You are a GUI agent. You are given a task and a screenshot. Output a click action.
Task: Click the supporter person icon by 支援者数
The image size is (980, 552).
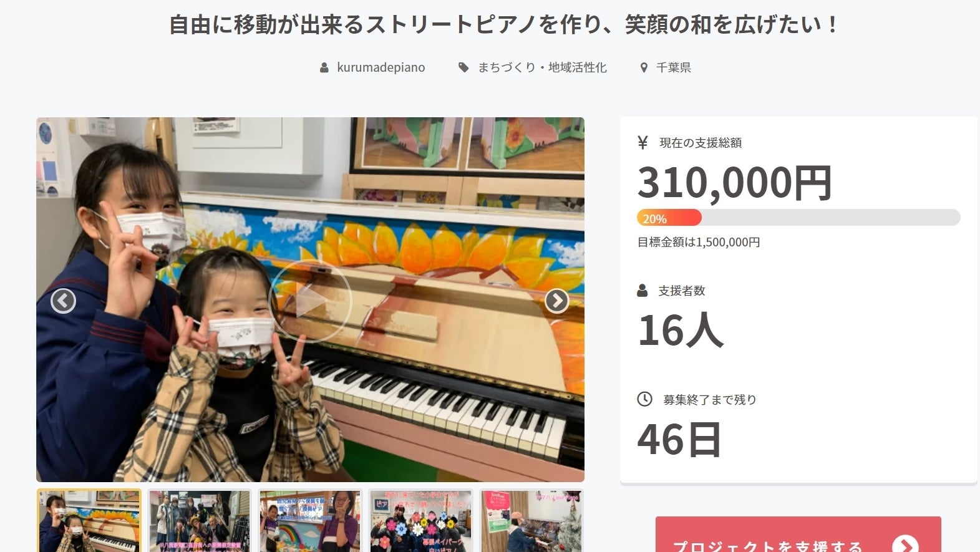(x=643, y=291)
